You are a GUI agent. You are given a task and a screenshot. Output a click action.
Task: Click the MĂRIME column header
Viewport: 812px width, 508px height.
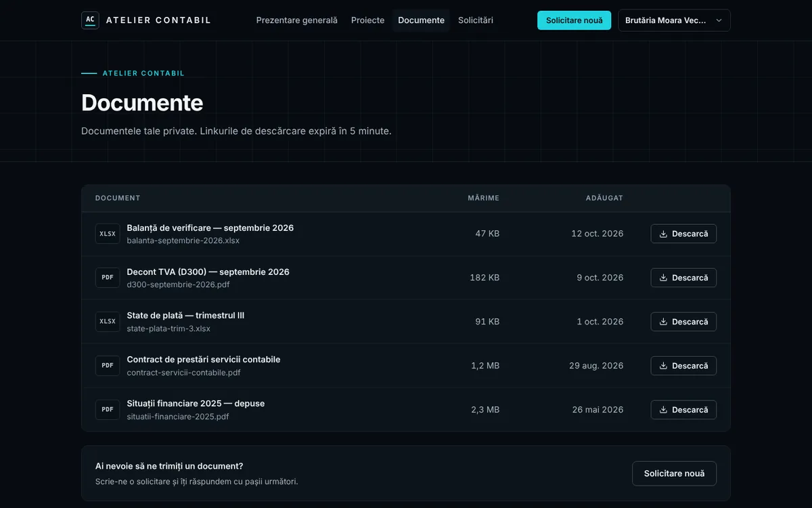click(483, 198)
